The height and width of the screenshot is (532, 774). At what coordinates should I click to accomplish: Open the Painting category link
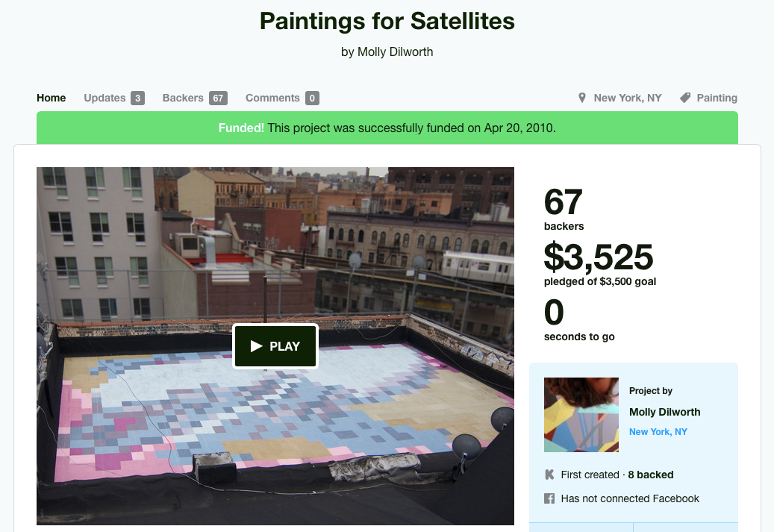(717, 98)
